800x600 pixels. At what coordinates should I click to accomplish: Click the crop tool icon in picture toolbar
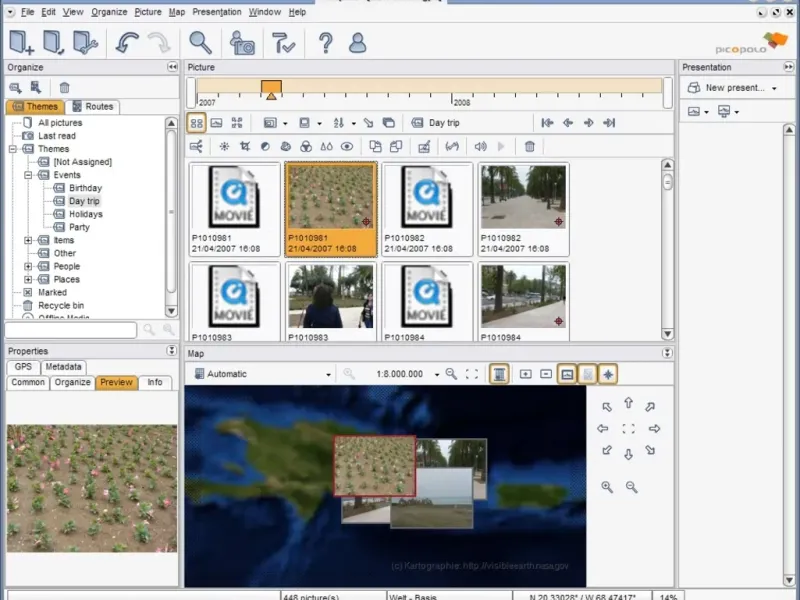244,146
